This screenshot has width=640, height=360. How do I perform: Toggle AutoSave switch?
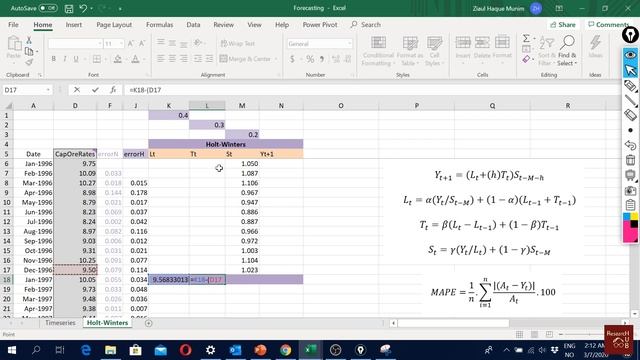[48, 8]
